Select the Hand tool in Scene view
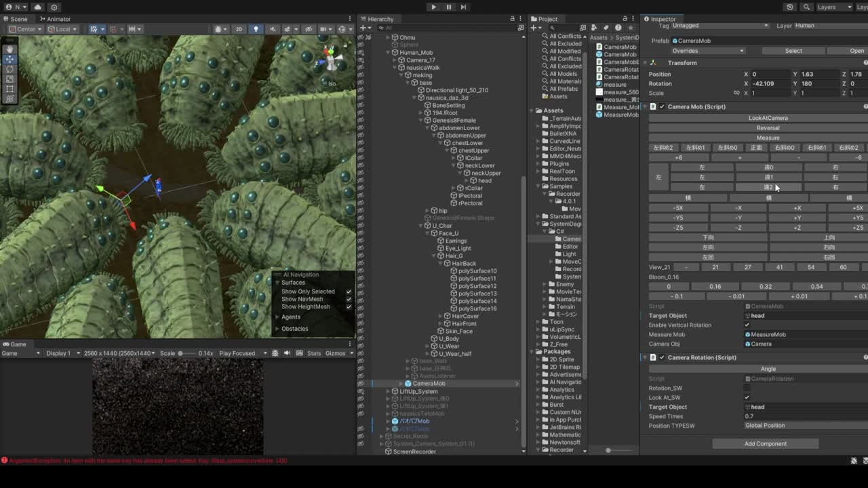This screenshot has width=868, height=488. tap(9, 49)
